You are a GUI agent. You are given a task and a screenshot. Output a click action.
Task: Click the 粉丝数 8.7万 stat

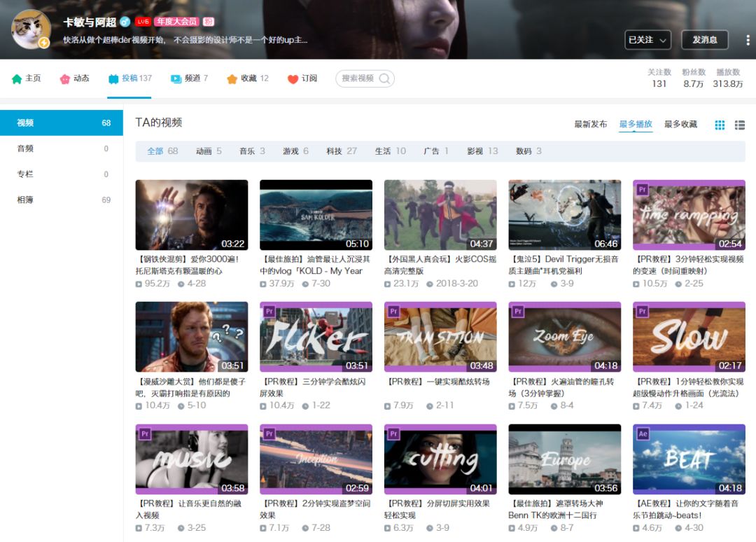click(x=693, y=78)
